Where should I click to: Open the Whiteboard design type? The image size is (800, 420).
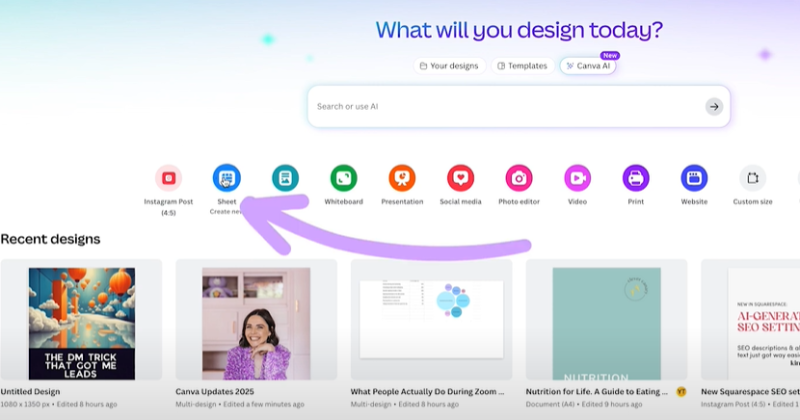tap(343, 178)
